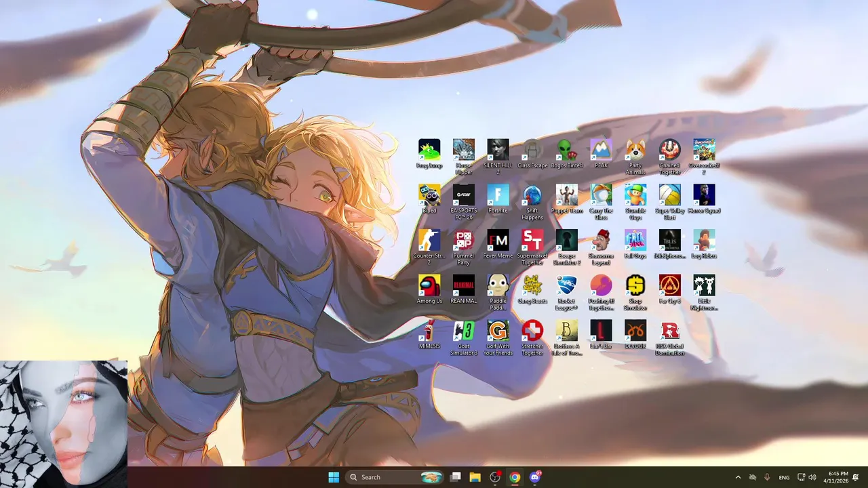Image resolution: width=868 pixels, height=488 pixels.
Task: Switch the ENG input language
Action: (784, 477)
